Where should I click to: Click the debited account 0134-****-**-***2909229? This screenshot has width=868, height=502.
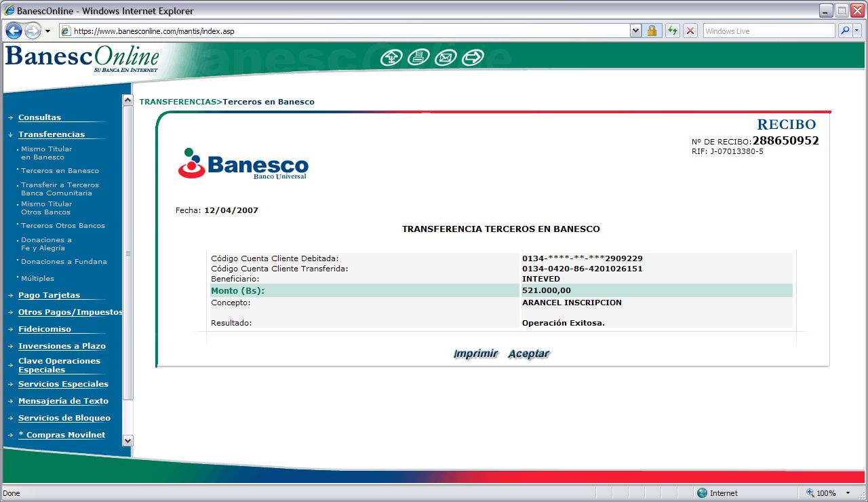pyautogui.click(x=583, y=258)
